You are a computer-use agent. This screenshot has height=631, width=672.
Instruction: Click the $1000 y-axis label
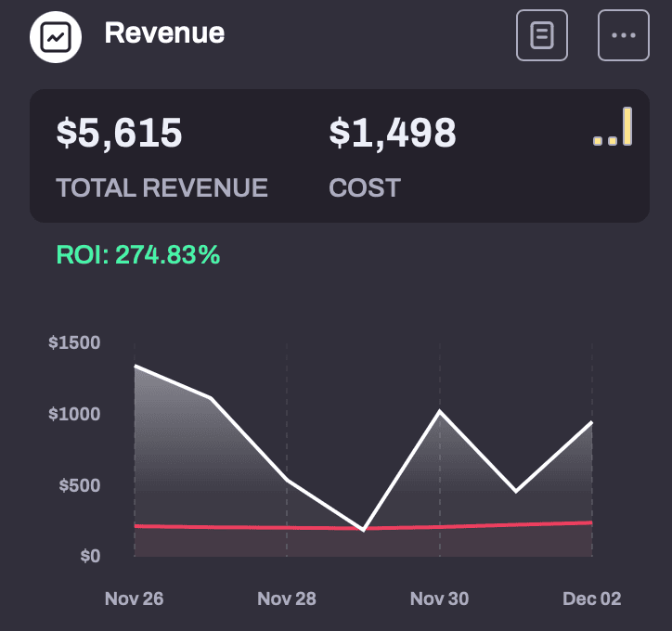[x=74, y=414]
